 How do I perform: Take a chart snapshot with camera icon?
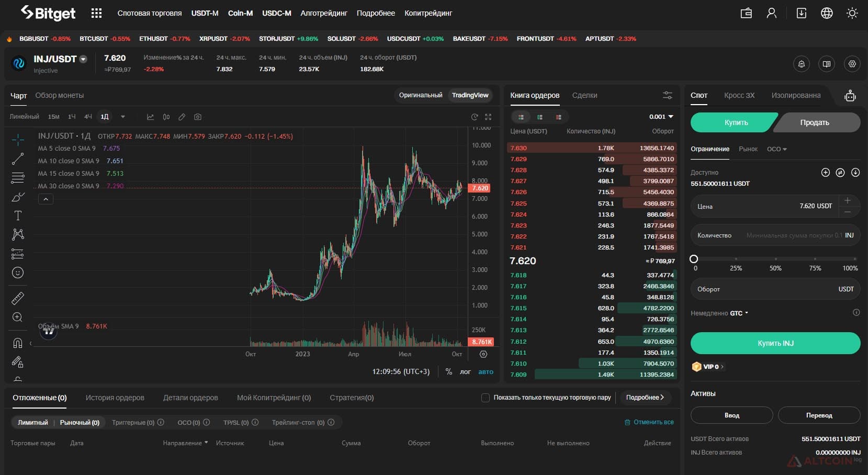(x=197, y=117)
